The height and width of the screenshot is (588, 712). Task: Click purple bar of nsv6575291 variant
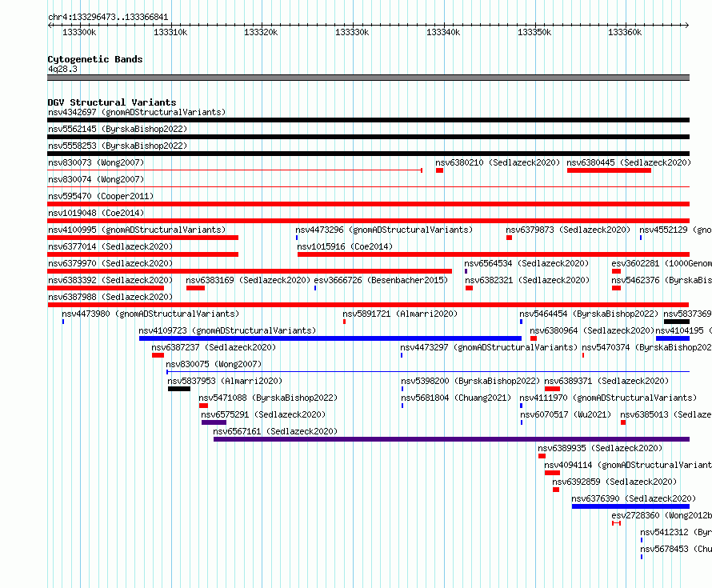214,422
